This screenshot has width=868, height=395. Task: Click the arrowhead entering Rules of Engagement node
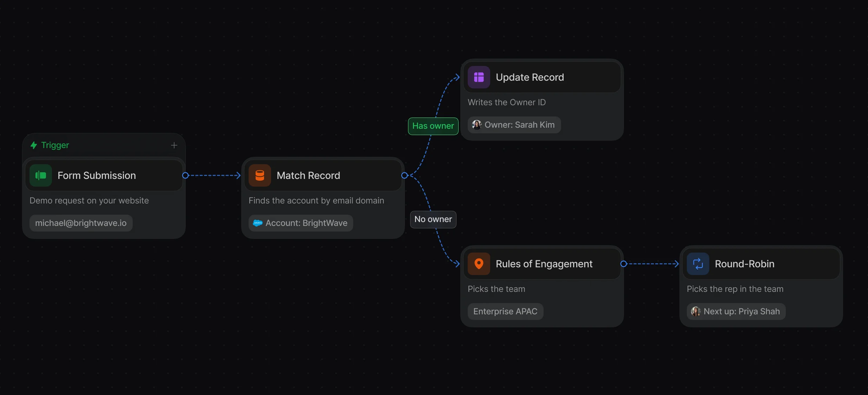[x=457, y=264]
